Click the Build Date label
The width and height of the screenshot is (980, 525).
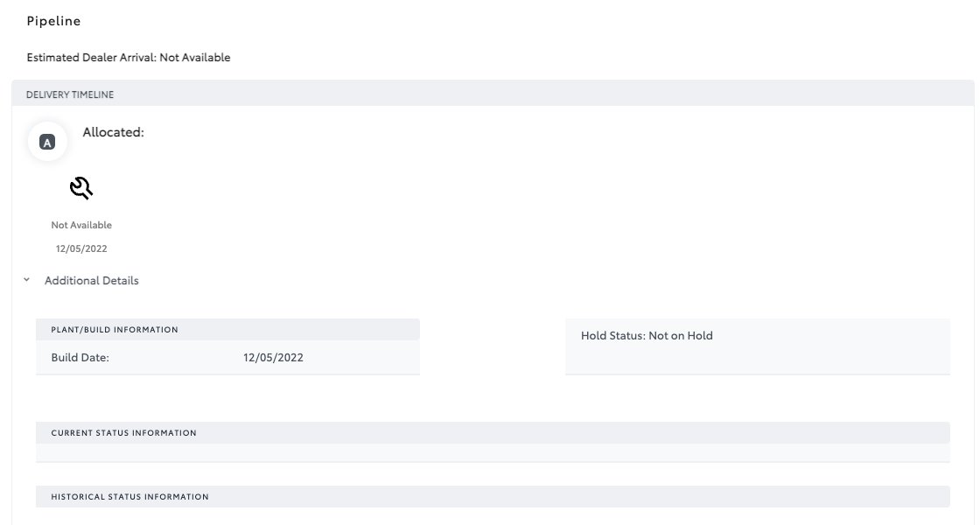tap(80, 357)
